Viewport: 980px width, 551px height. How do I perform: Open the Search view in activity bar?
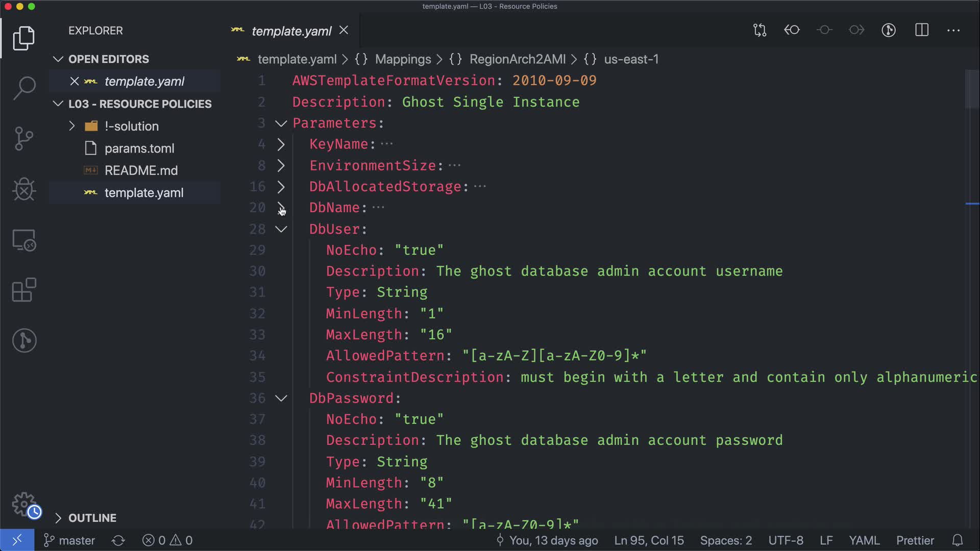pyautogui.click(x=24, y=88)
